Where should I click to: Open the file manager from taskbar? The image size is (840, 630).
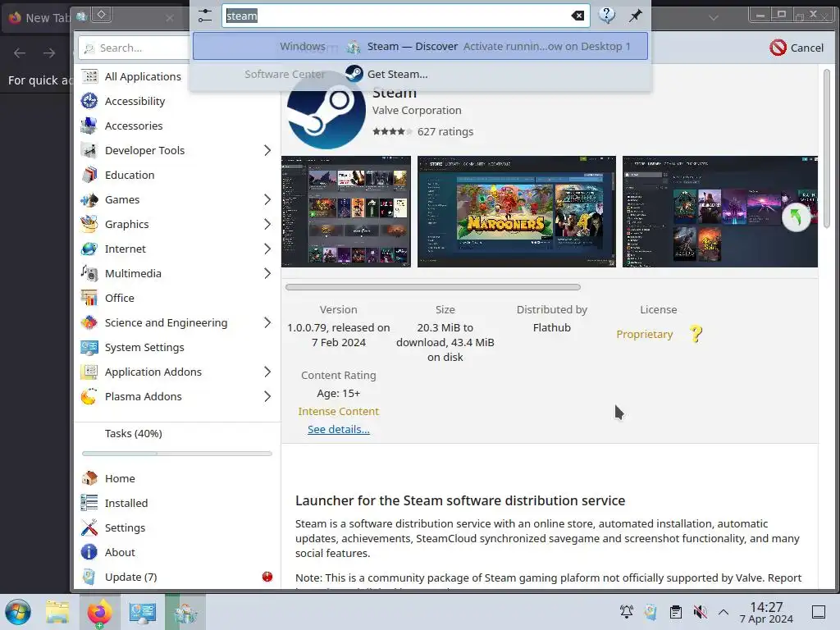tap(57, 612)
